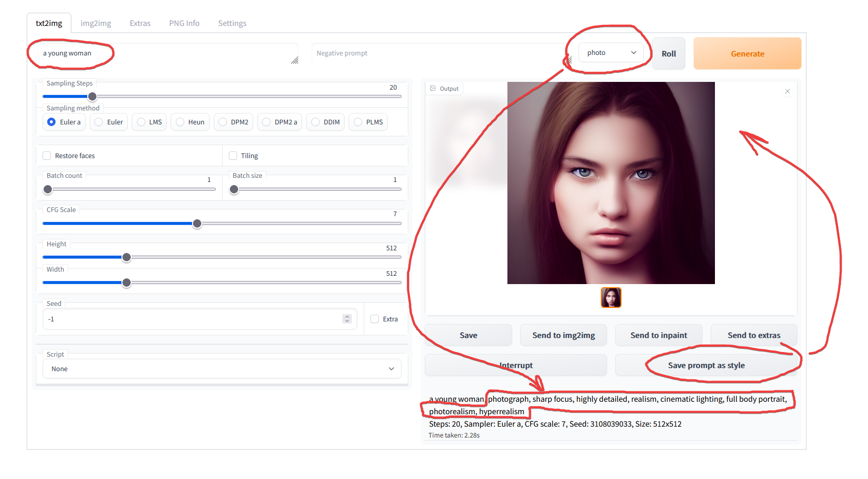This screenshot has height=479, width=868.
Task: Switch to the img2img tab
Action: 95,23
